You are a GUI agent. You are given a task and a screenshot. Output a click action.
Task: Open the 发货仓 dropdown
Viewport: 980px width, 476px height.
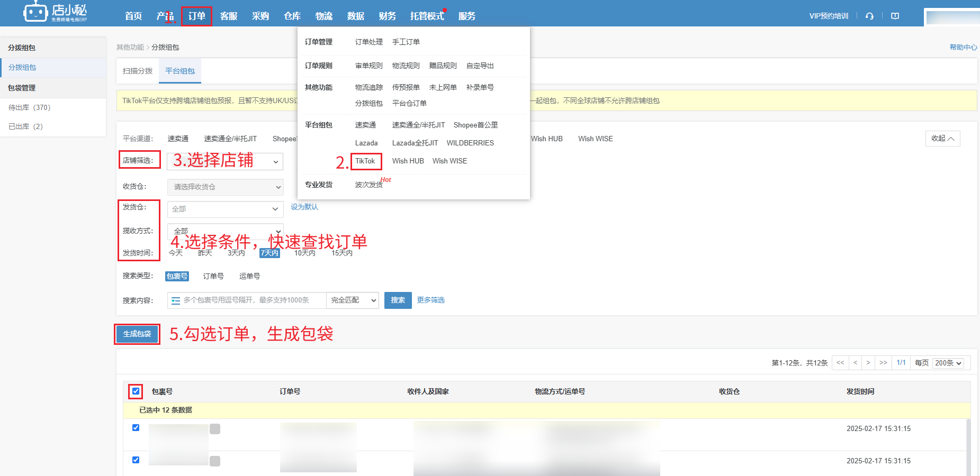pos(225,209)
